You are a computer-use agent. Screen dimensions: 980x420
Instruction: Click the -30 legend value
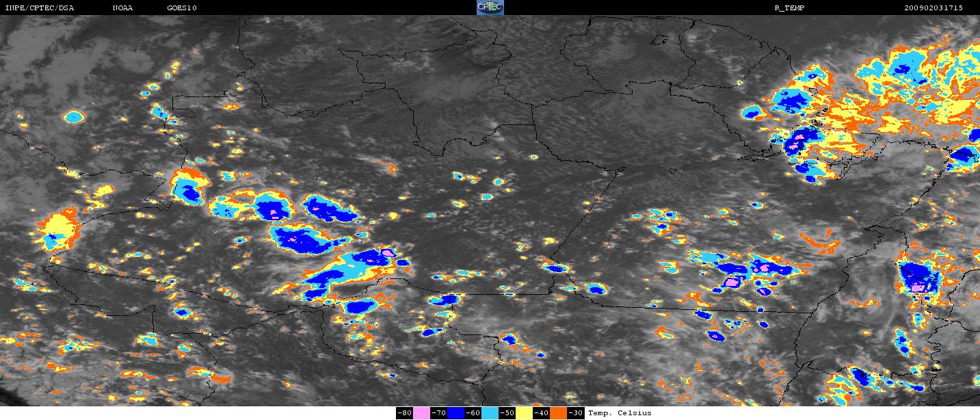click(575, 413)
